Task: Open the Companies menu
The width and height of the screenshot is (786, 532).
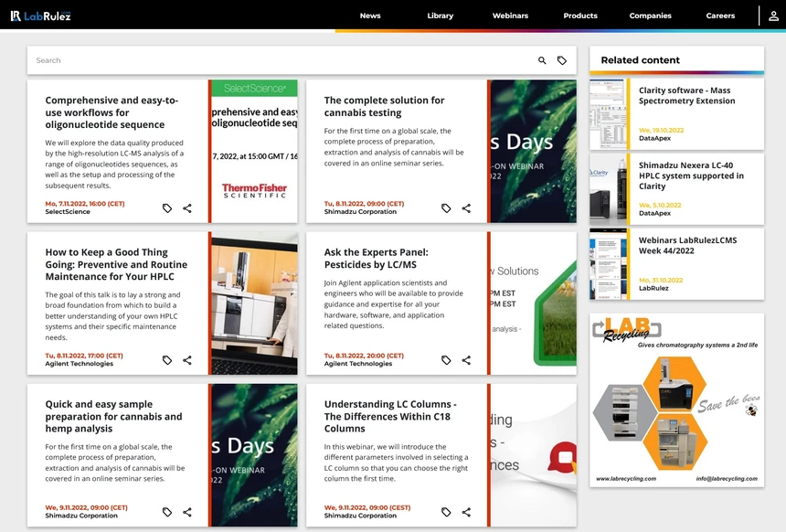Action: [x=650, y=16]
